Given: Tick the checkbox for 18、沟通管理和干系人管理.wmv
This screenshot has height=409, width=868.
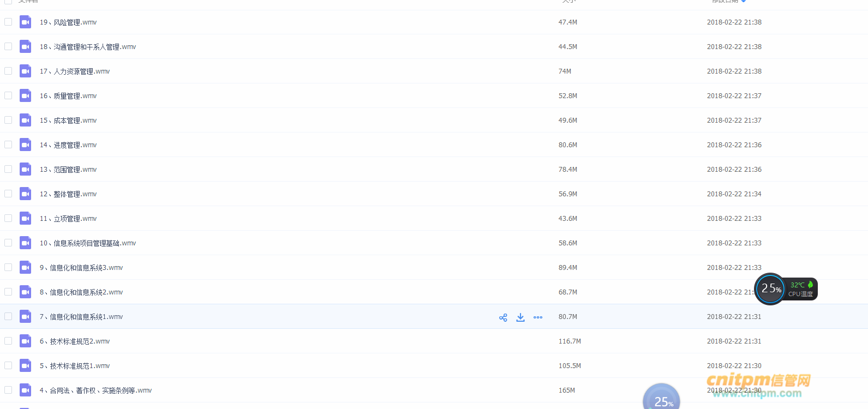Looking at the screenshot, I should (x=8, y=47).
